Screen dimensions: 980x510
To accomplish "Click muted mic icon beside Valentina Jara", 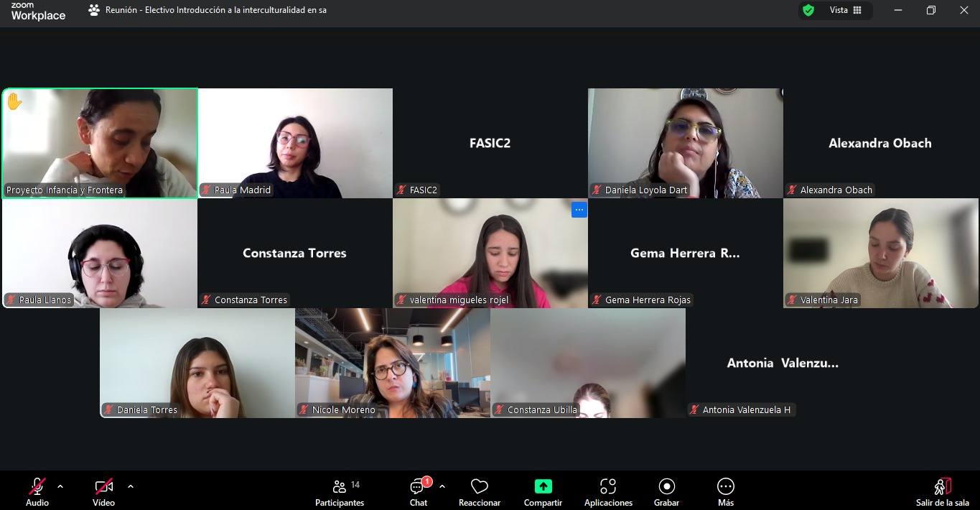I will coord(793,300).
